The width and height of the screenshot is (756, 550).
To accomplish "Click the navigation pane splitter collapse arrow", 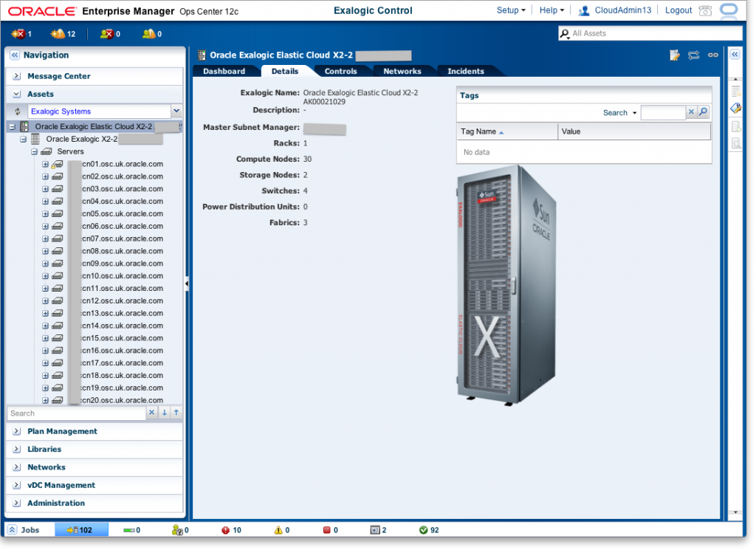I will (x=187, y=284).
